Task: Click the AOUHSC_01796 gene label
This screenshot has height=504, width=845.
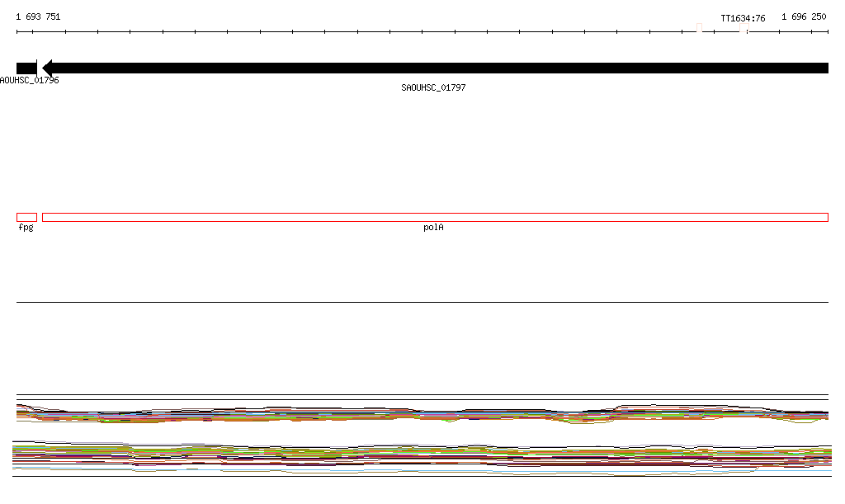Action: point(29,80)
